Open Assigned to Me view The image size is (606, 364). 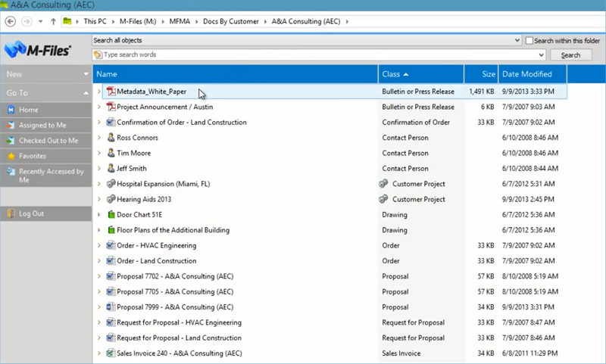pyautogui.click(x=46, y=126)
